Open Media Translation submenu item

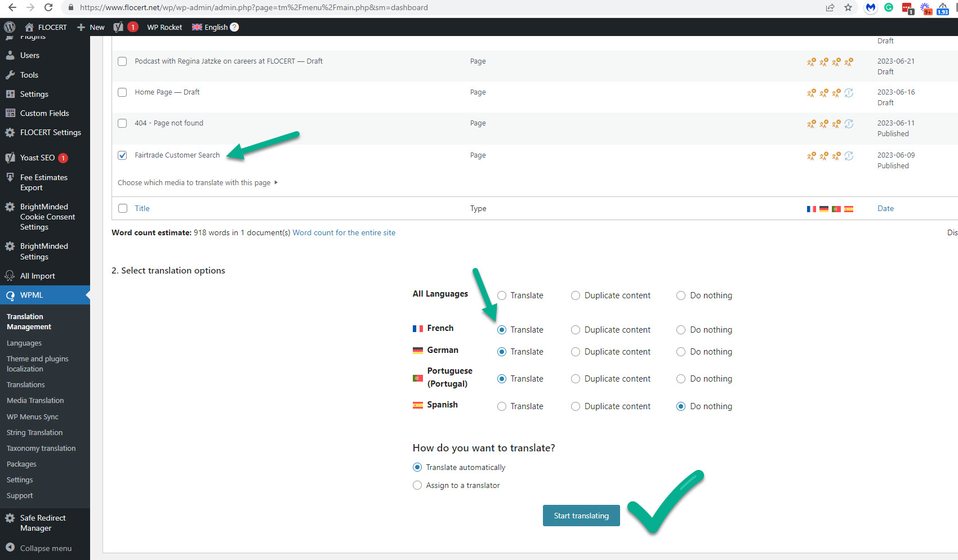[35, 400]
